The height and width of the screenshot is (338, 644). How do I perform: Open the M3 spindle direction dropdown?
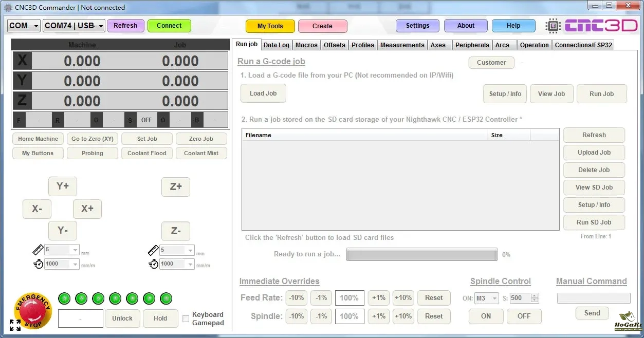click(487, 298)
